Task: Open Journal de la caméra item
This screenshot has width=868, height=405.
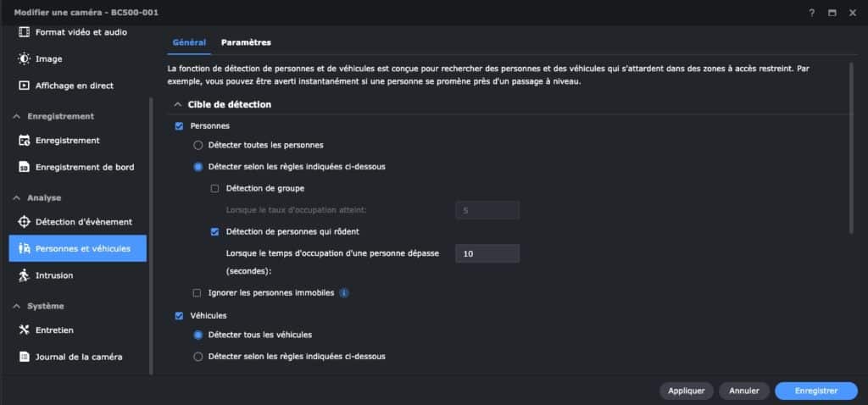Action: pos(77,357)
